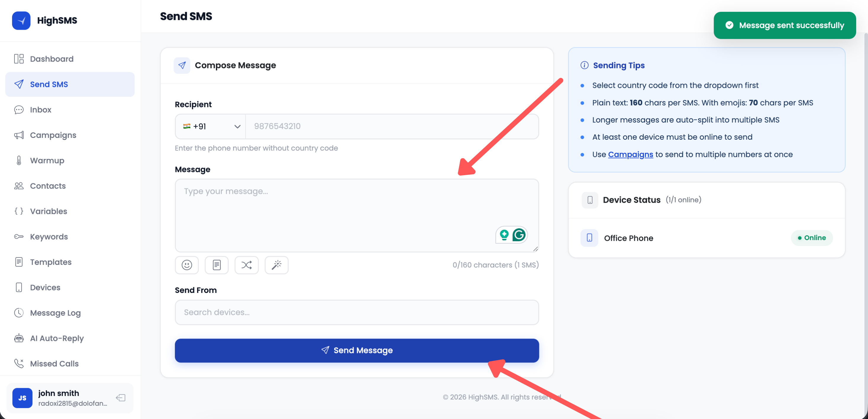Viewport: 868px width, 419px height.
Task: Click the Send Message button
Action: point(356,351)
